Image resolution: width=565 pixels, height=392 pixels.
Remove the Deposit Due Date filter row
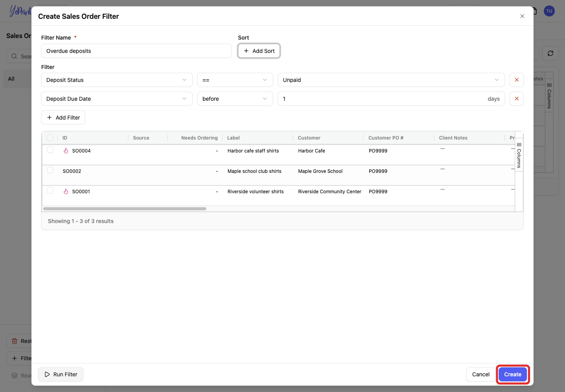point(516,99)
